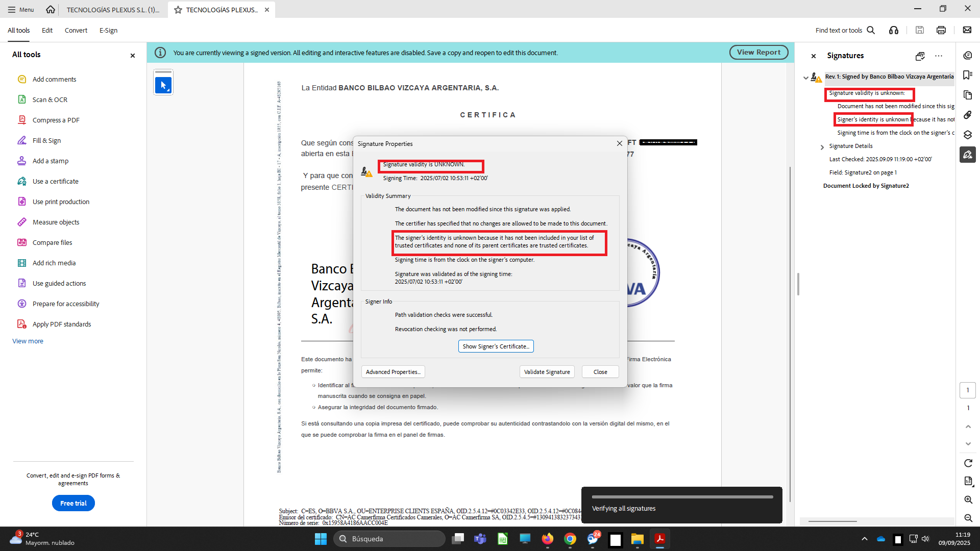Viewport: 980px width, 551px height.
Task: Open the Add comments tool
Action: point(54,79)
